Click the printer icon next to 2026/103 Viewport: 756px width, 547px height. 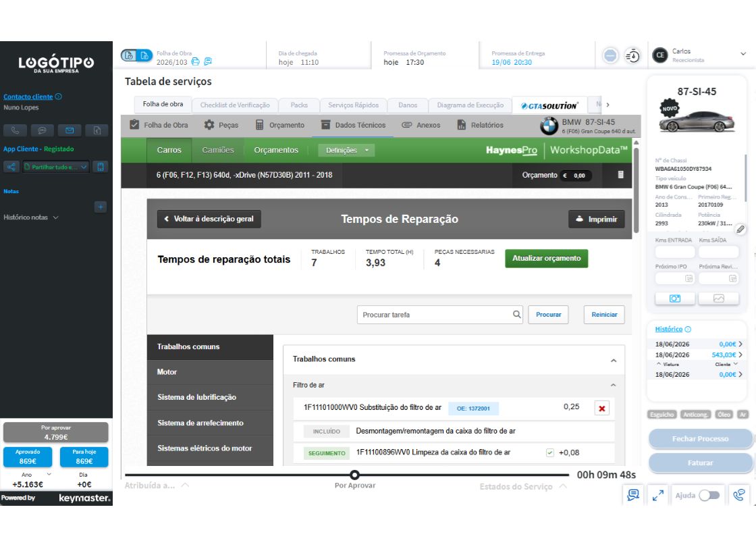[x=195, y=61]
